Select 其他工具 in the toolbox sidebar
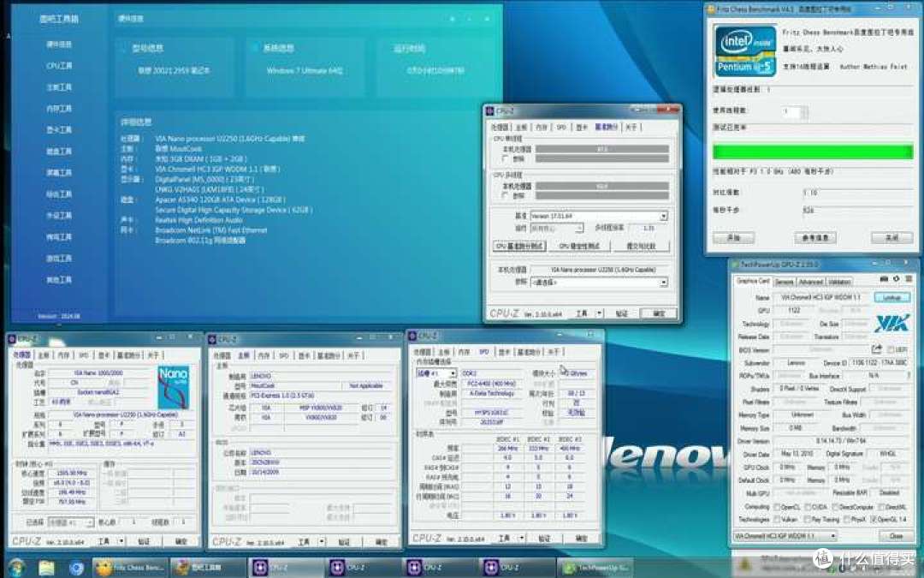Viewport: 924px width, 578px height. coord(59,279)
